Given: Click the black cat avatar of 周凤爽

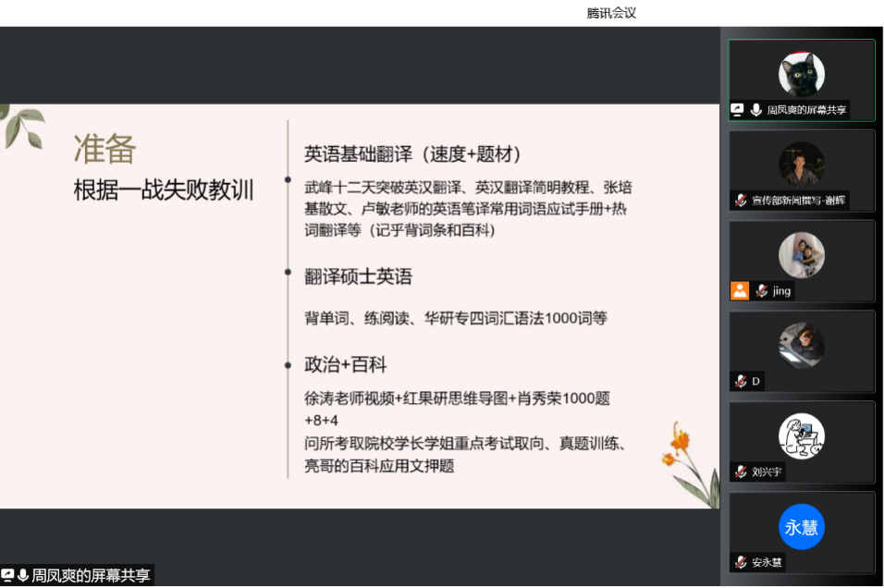Looking at the screenshot, I should [x=801, y=74].
